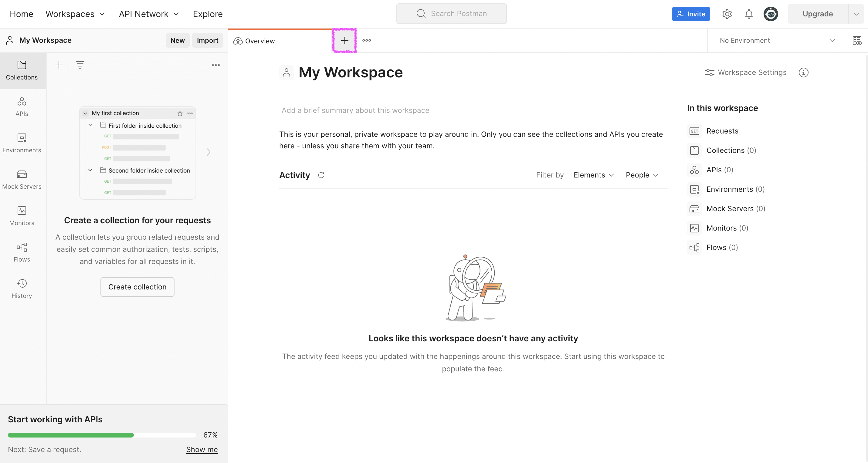Open the environment quick look icon
Screen dimensions: 868x463
tap(856, 40)
